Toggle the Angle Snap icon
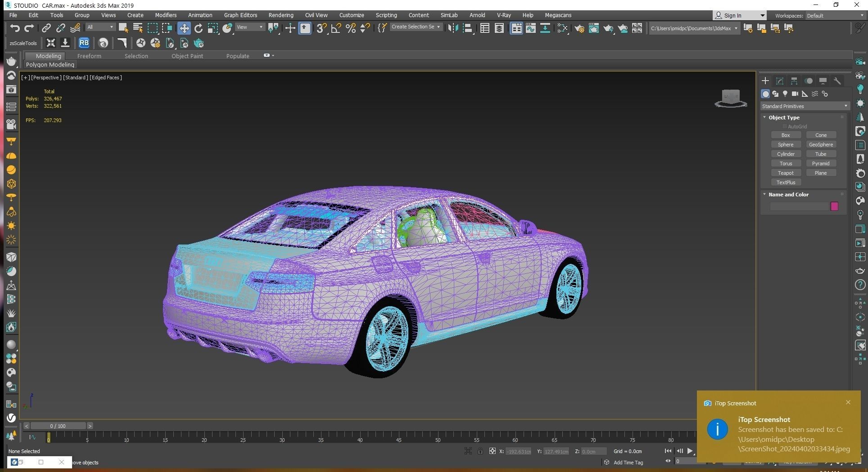Viewport: 868px width, 472px height. tap(336, 28)
